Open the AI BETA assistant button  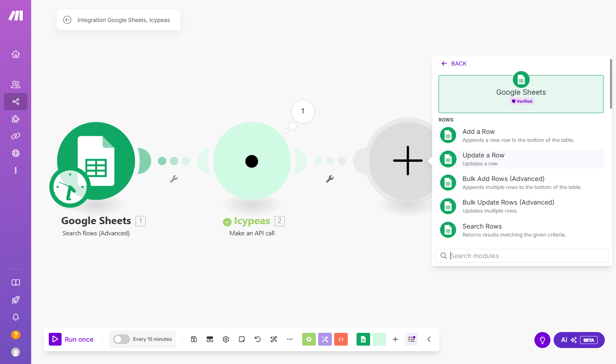click(x=579, y=340)
